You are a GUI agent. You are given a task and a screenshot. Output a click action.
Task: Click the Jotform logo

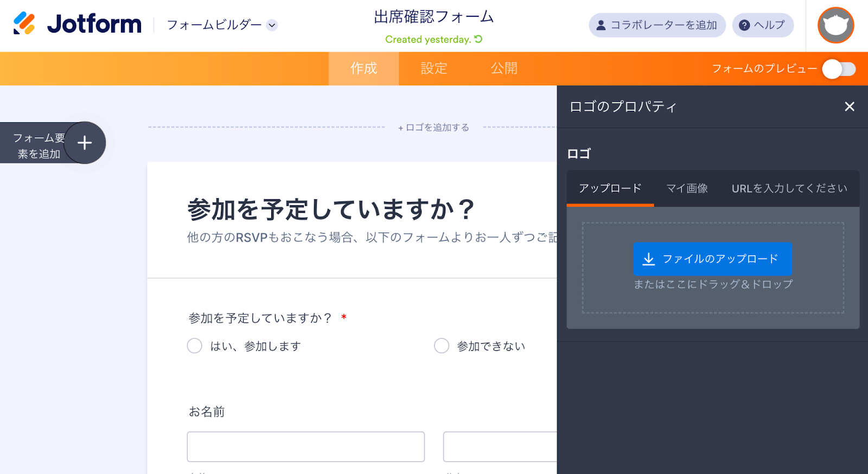77,24
